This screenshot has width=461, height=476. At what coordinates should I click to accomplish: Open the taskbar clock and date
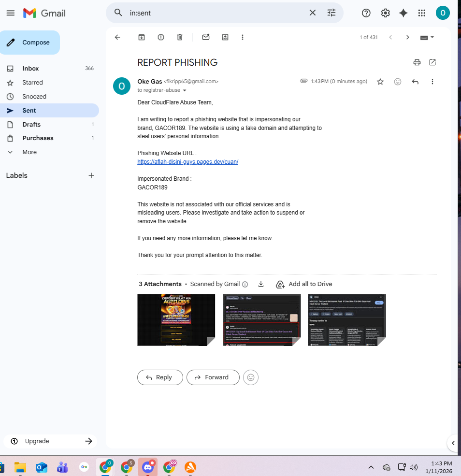tap(439, 467)
